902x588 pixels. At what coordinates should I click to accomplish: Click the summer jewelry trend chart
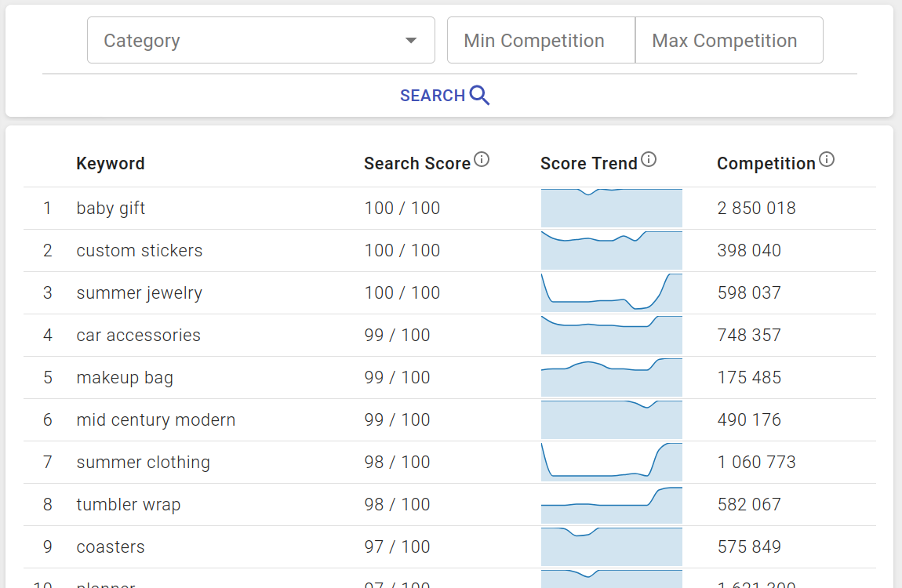click(x=612, y=293)
